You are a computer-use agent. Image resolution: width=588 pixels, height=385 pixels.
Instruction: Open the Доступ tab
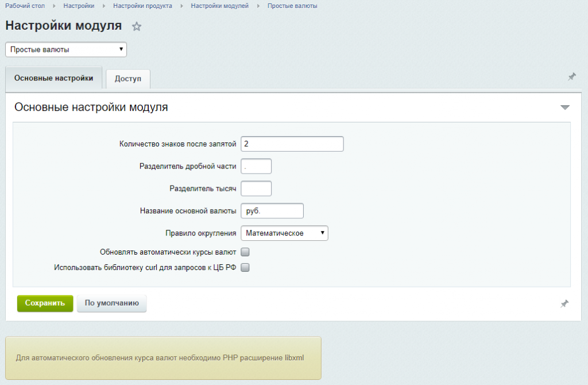tap(128, 79)
